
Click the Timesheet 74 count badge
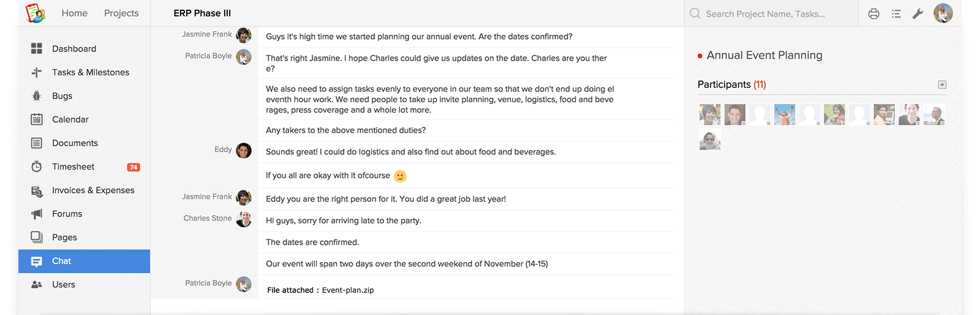134,167
